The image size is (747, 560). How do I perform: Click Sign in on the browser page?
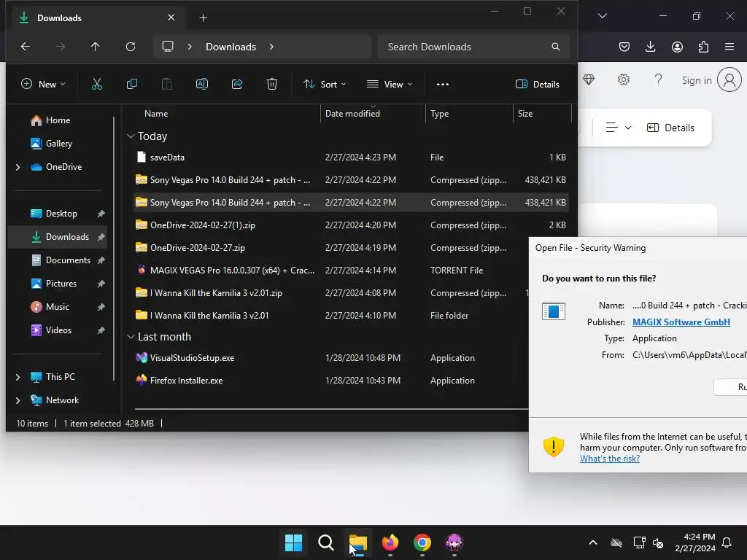coord(697,80)
